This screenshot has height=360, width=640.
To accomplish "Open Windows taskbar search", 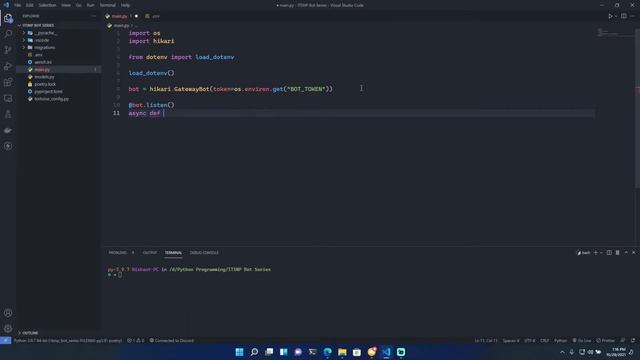I will 254,352.
